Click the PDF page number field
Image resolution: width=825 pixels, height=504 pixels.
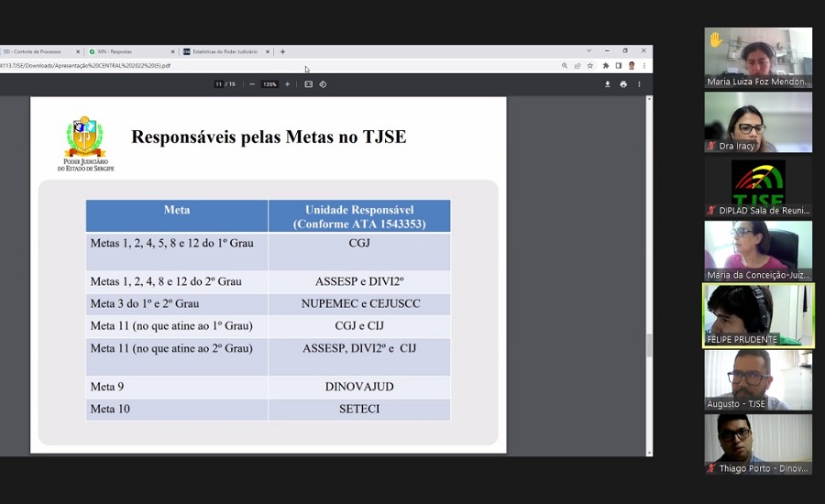(x=219, y=84)
